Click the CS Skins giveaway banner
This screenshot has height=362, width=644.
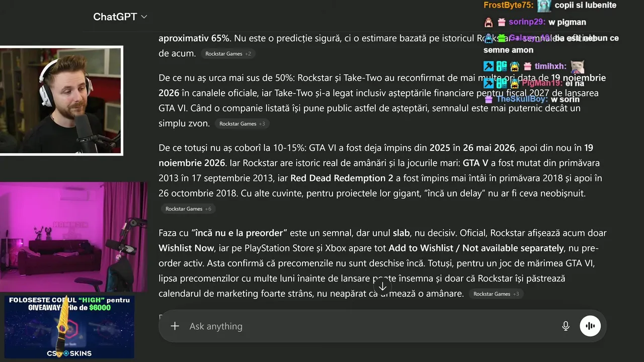click(69, 326)
